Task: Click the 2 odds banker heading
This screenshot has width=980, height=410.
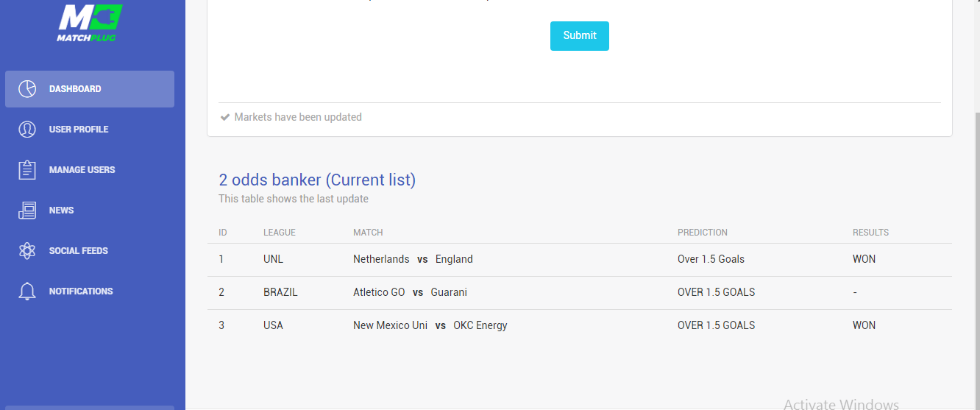Action: coord(317,180)
